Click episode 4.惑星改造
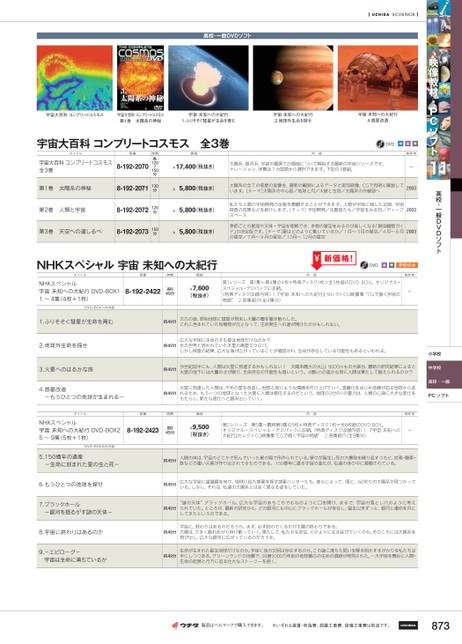 click(81, 393)
